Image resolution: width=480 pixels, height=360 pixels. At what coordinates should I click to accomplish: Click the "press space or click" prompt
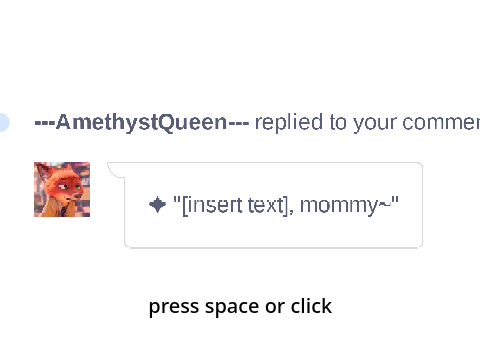coord(240,307)
